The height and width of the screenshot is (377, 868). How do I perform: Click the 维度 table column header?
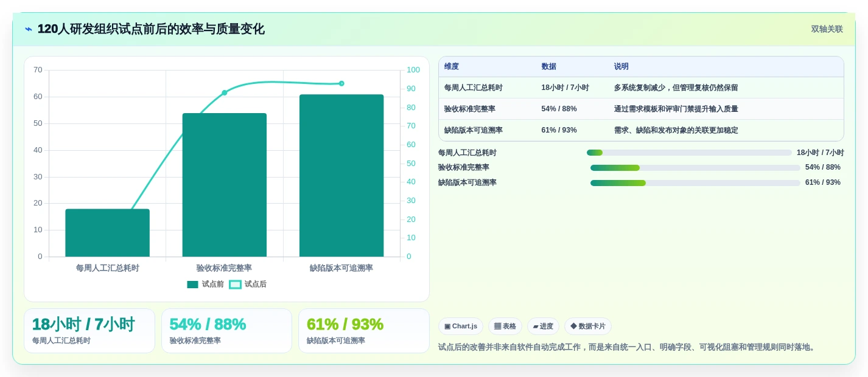(452, 67)
